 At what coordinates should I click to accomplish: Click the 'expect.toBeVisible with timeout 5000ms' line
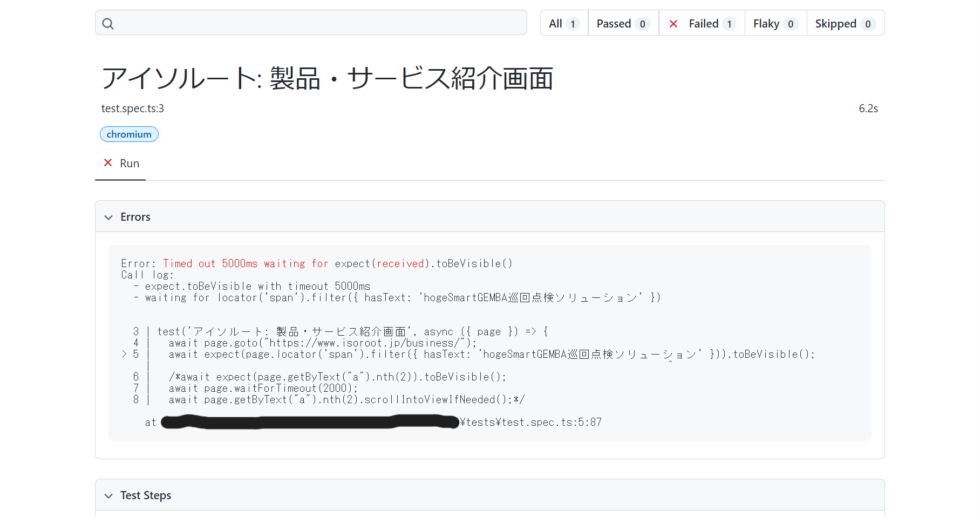tap(257, 286)
